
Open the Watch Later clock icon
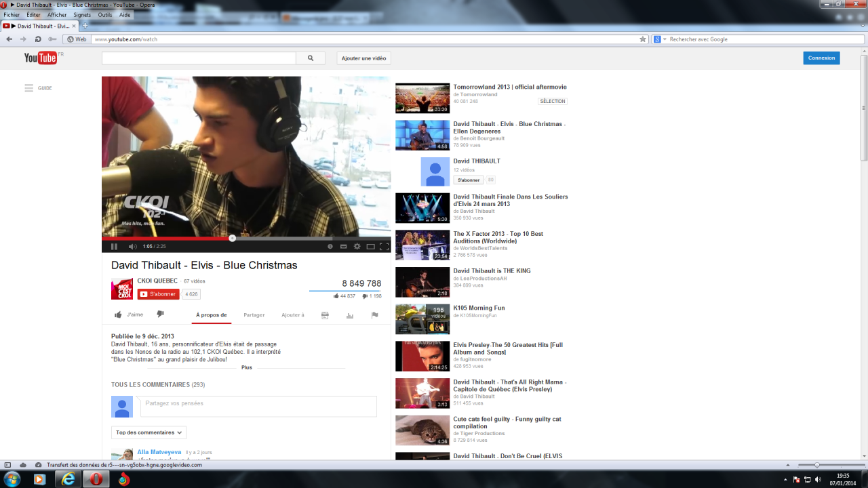coord(330,247)
